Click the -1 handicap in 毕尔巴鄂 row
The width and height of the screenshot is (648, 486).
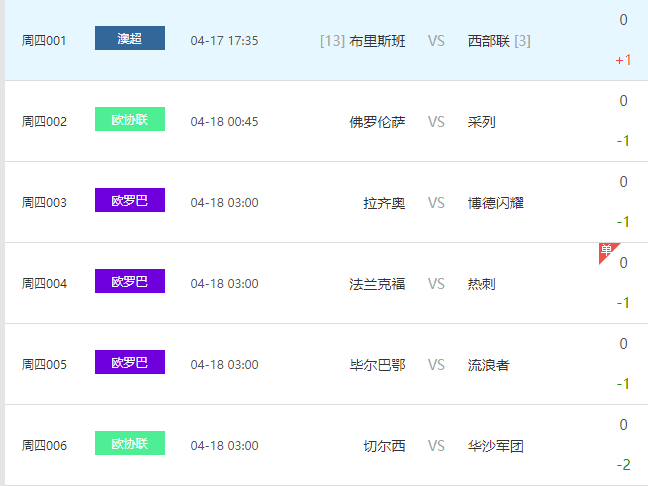tap(623, 384)
